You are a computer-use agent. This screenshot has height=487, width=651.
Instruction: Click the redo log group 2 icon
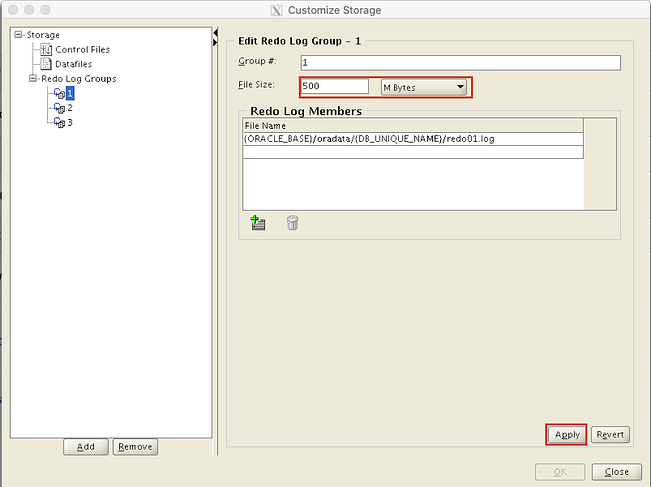click(59, 108)
